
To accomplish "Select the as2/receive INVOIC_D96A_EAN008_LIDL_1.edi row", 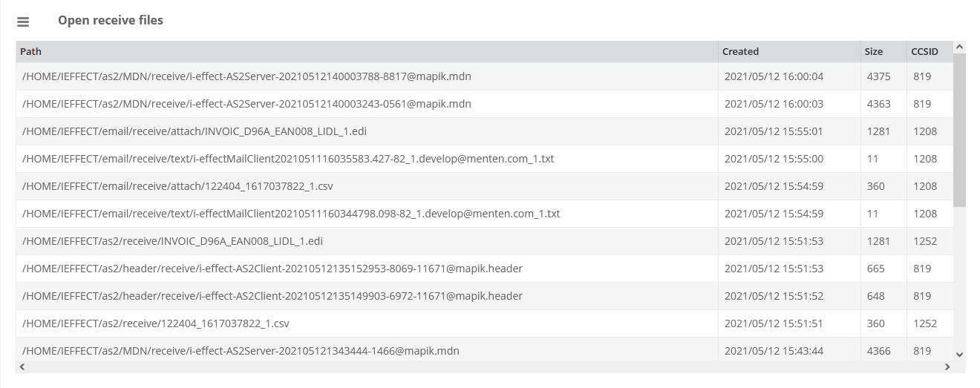I will click(x=172, y=241).
